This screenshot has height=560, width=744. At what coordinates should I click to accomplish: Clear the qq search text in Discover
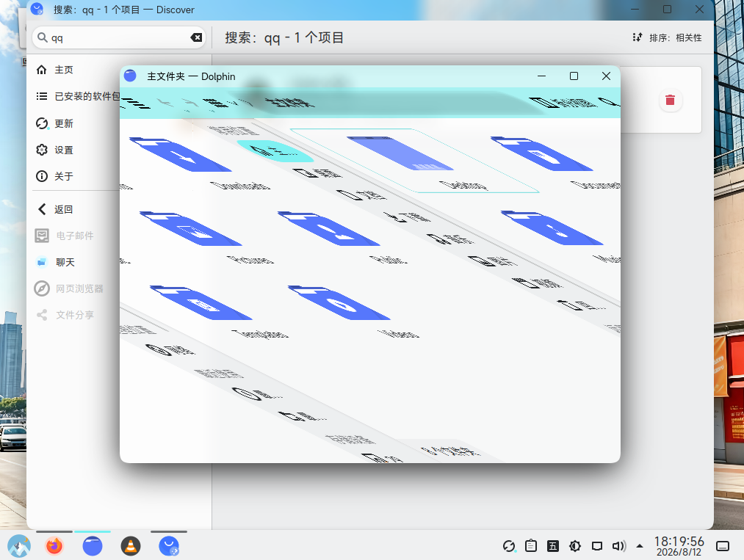[x=196, y=37]
